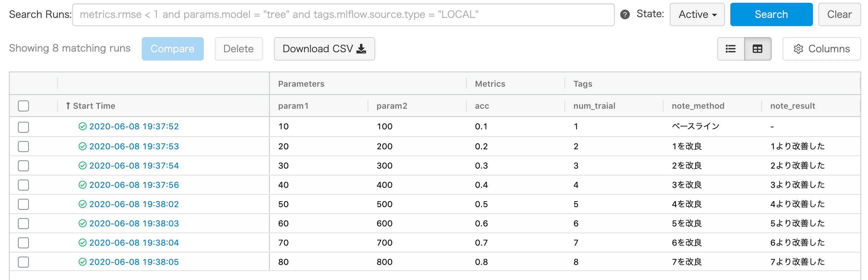Open run 2020-06-08 19:38:03
The width and height of the screenshot is (868, 280).
tap(134, 223)
